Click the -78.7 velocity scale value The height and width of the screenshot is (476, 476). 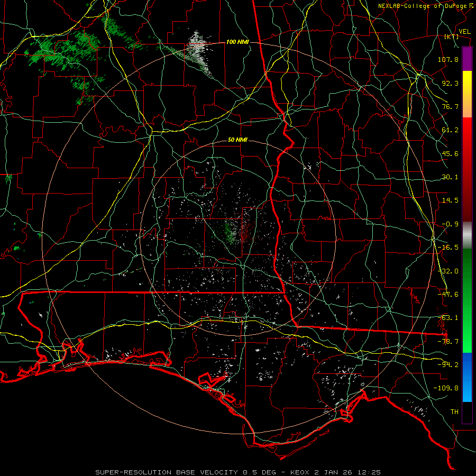click(448, 342)
